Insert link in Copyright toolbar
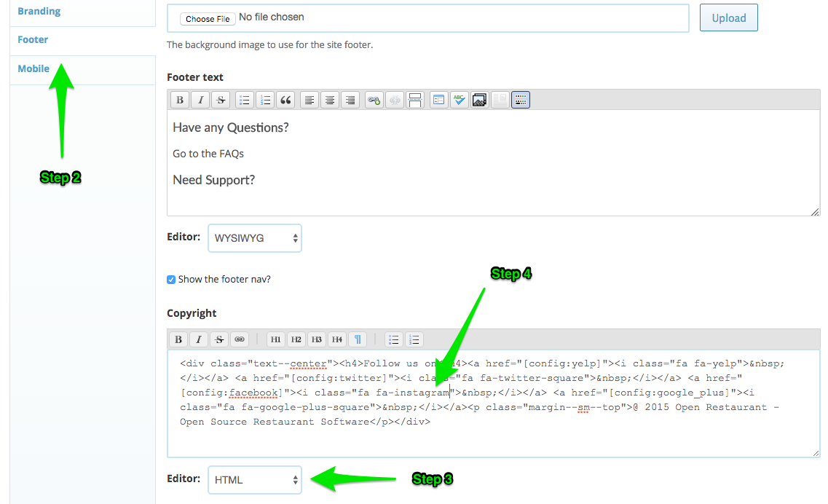The width and height of the screenshot is (828, 504). (x=240, y=339)
